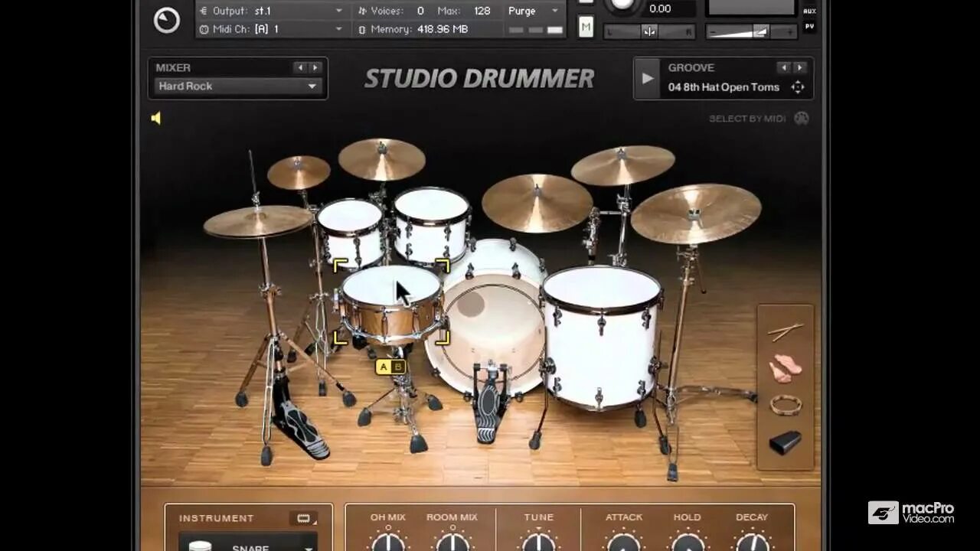Click the large ride cymbal on right
Image resolution: width=980 pixels, height=551 pixels.
coord(696,214)
